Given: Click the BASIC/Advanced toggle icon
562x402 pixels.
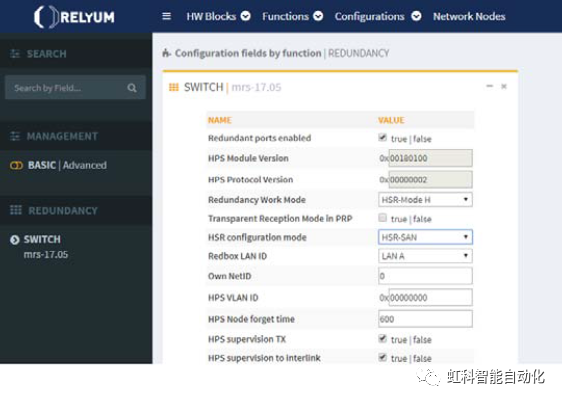Looking at the screenshot, I should (16, 165).
